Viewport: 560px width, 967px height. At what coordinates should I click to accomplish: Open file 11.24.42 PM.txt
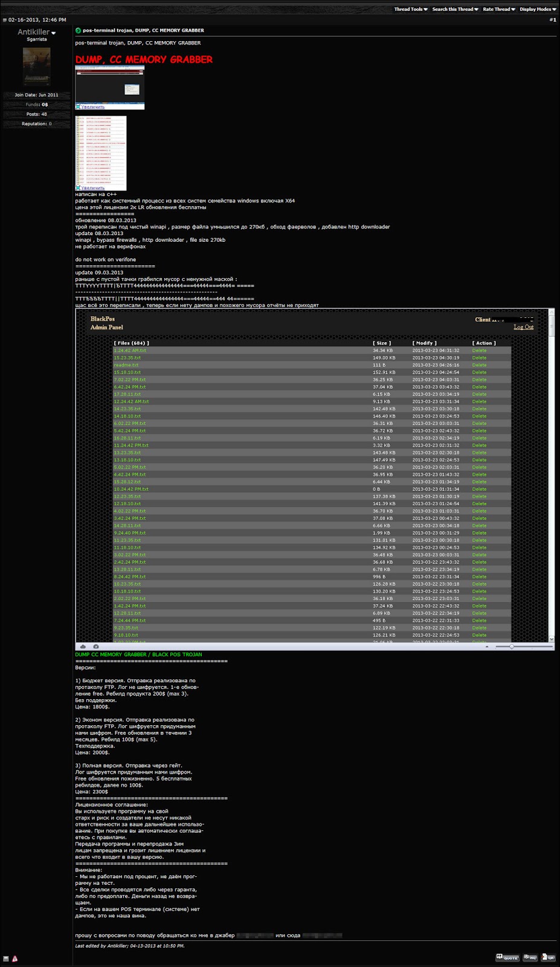[x=131, y=445]
